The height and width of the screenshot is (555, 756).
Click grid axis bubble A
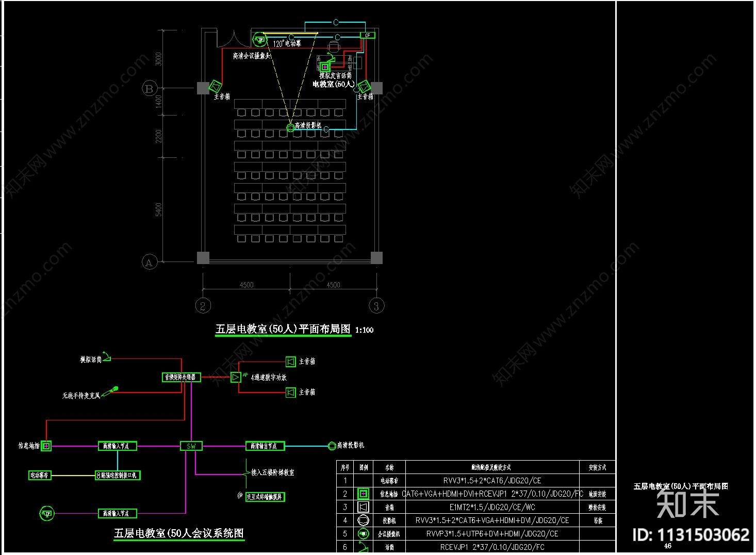pyautogui.click(x=149, y=262)
